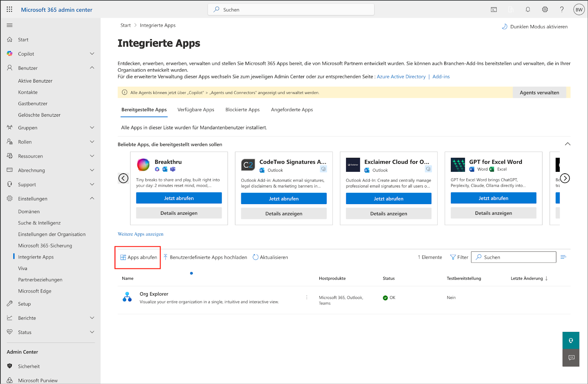Viewport: 588px width, 384px height.
Task: Click the Aktualisieren refresh icon
Action: pos(256,257)
